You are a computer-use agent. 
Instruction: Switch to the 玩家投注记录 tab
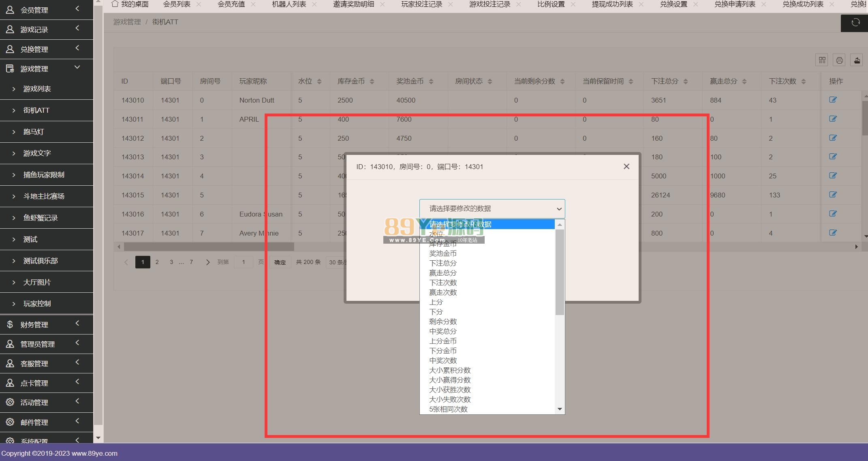coord(421,4)
